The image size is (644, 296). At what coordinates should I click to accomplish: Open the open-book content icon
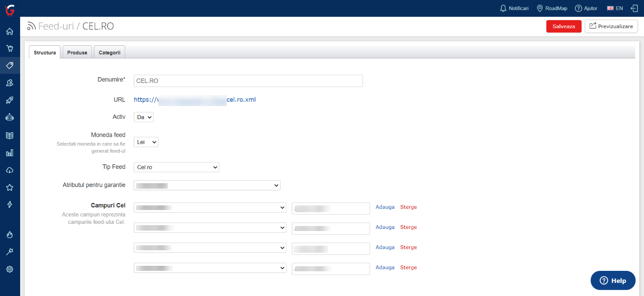point(10,135)
